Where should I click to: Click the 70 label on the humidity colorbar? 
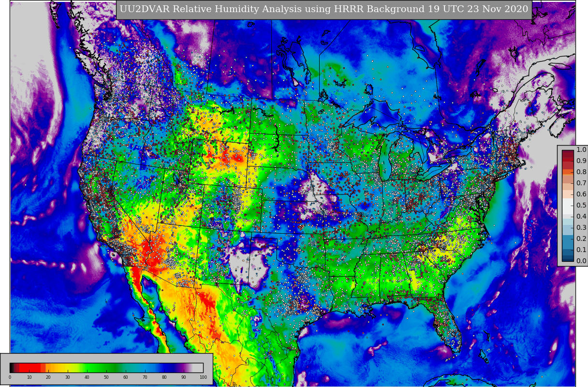click(145, 377)
